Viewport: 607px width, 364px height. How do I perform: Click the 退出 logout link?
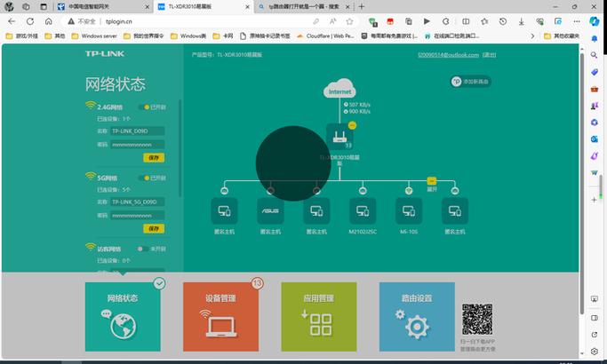click(x=489, y=55)
